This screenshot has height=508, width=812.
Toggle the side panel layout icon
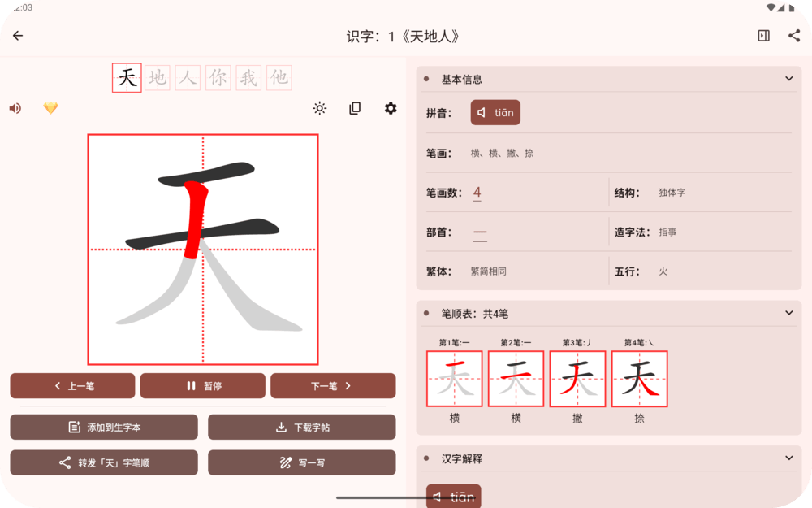coord(763,36)
